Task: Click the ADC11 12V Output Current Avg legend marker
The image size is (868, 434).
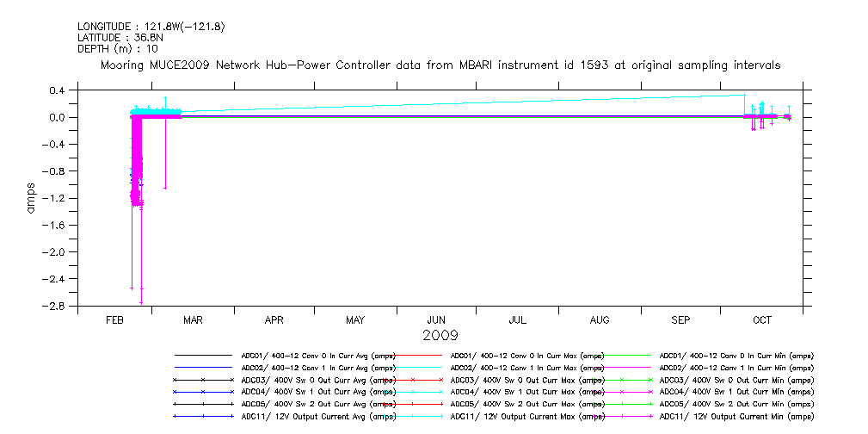Action: pyautogui.click(x=203, y=416)
